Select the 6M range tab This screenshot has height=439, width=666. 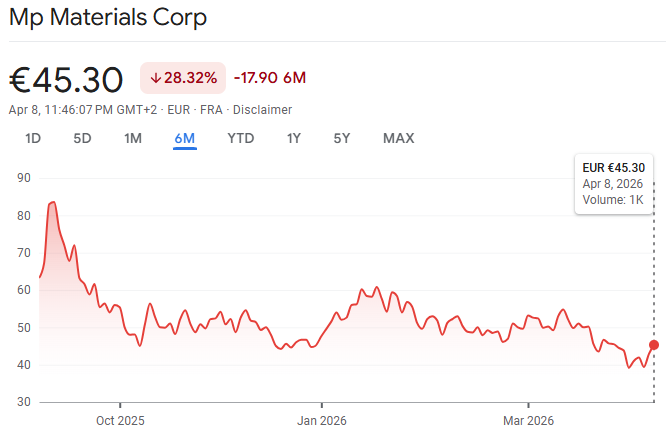(x=185, y=138)
